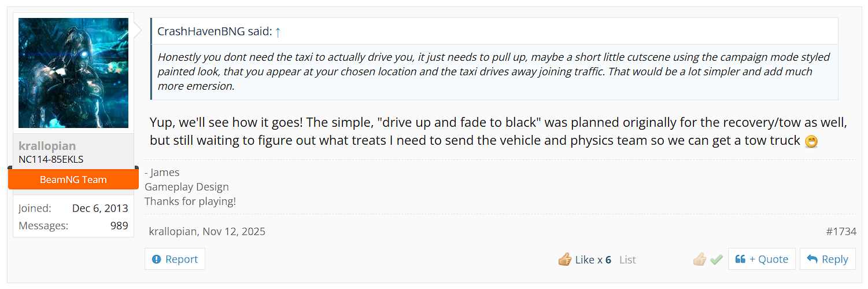Click the up-arrow link after CrashHavenBNG said
The image size is (868, 289).
click(x=278, y=32)
